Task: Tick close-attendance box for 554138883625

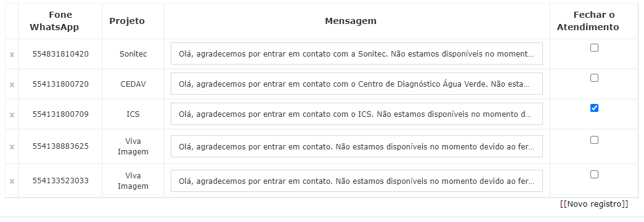Action: [594, 140]
